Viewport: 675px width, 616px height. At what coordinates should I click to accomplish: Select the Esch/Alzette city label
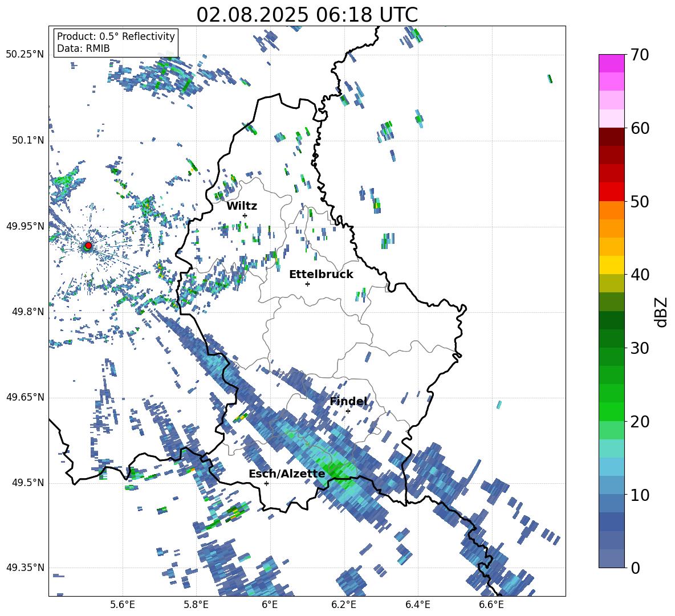click(x=287, y=474)
